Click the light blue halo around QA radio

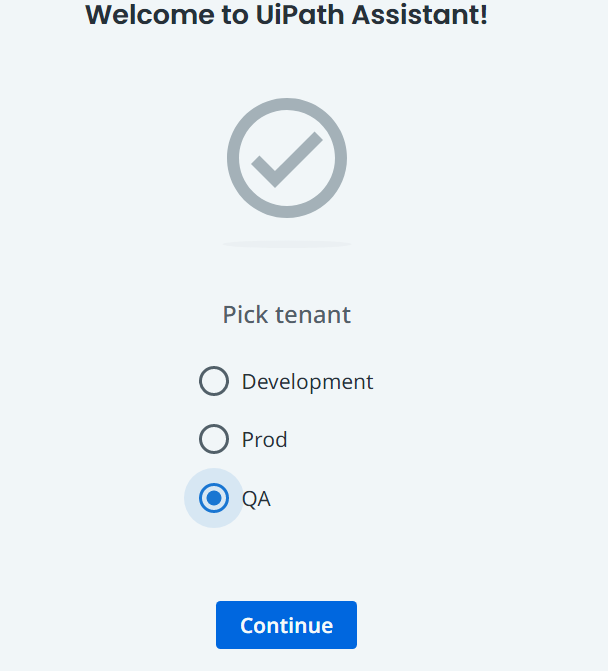pos(214,520)
